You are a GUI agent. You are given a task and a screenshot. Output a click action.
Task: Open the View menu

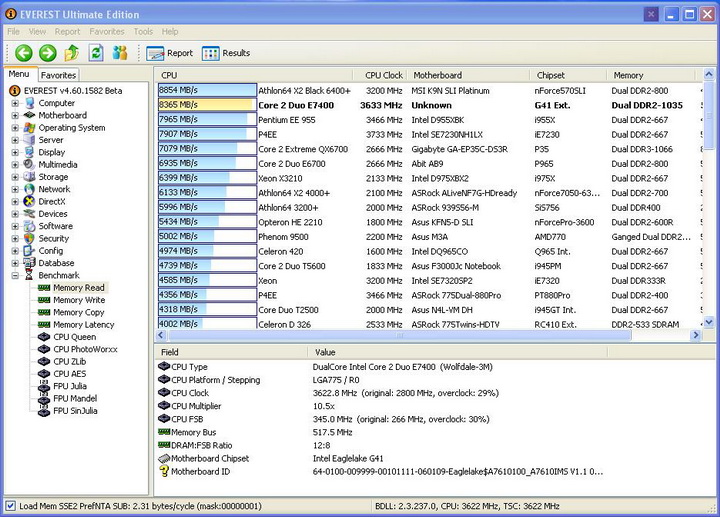point(37,32)
